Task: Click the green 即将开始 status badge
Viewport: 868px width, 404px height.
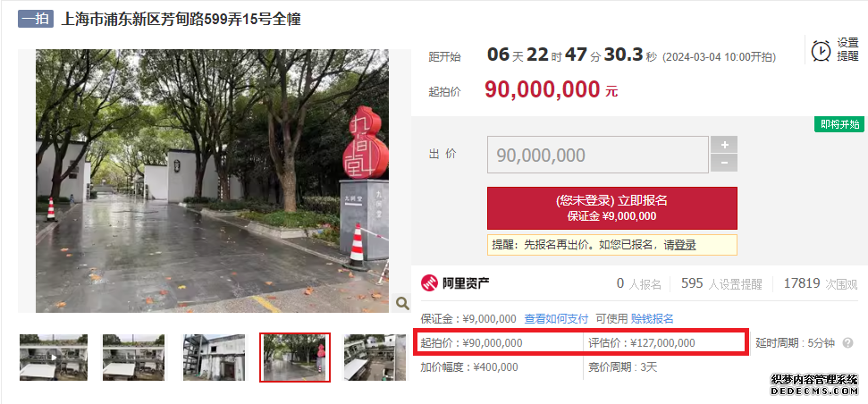Action: coord(839,124)
